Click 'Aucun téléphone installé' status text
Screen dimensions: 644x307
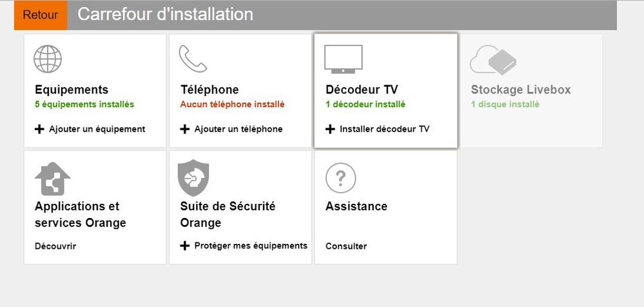point(232,104)
